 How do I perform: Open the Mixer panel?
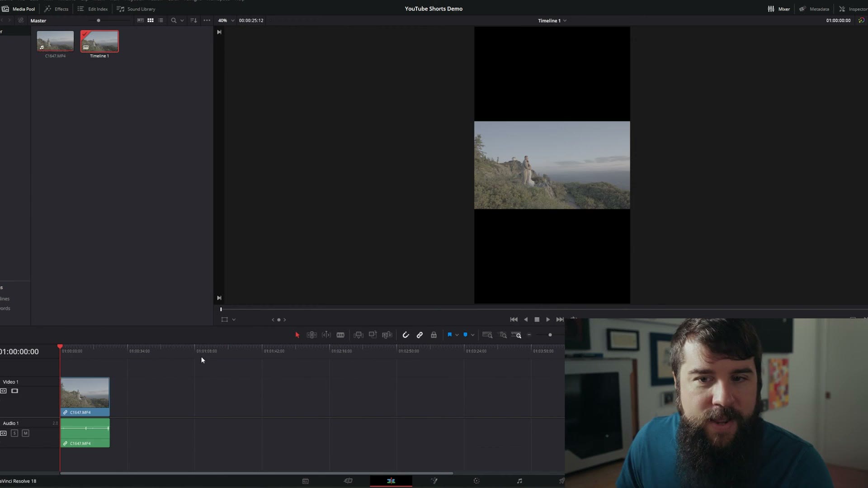click(x=778, y=9)
